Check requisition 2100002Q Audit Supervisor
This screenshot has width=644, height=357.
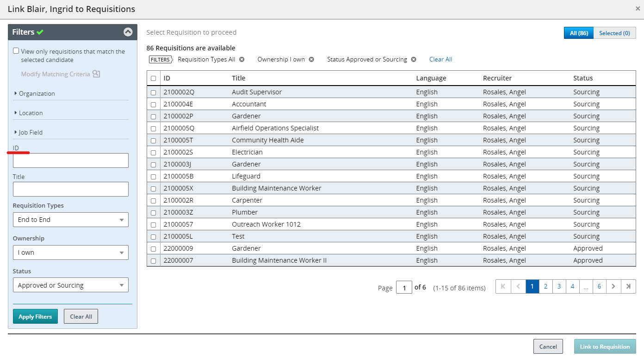(154, 92)
